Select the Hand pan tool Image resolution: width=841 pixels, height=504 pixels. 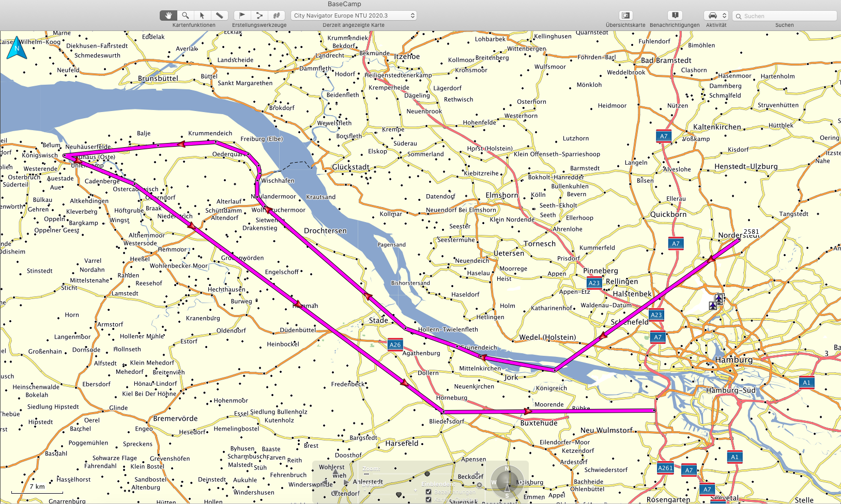[x=169, y=15]
